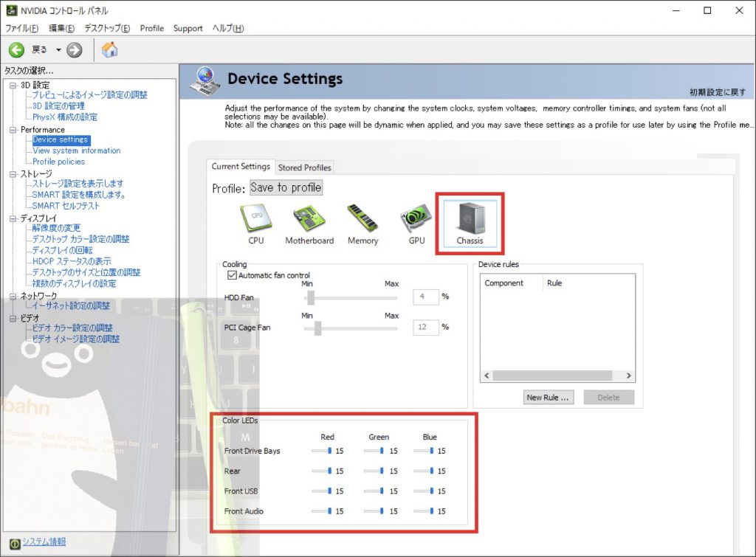Open the ヘルプ(H) menu

tap(228, 29)
